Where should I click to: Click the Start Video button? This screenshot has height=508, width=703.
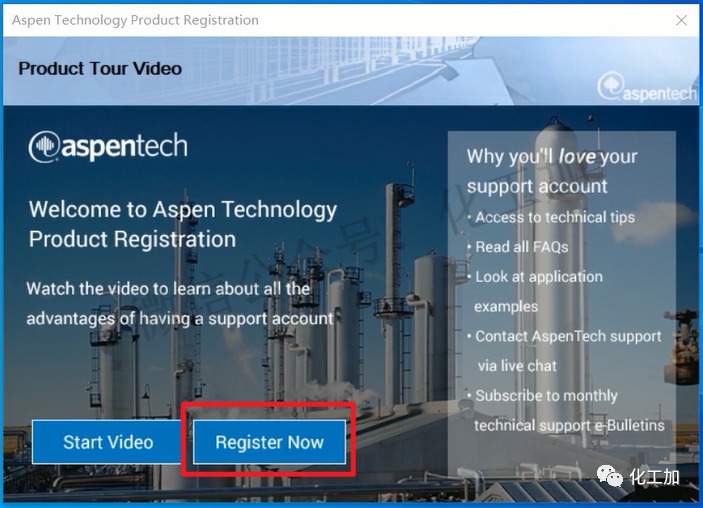[108, 442]
